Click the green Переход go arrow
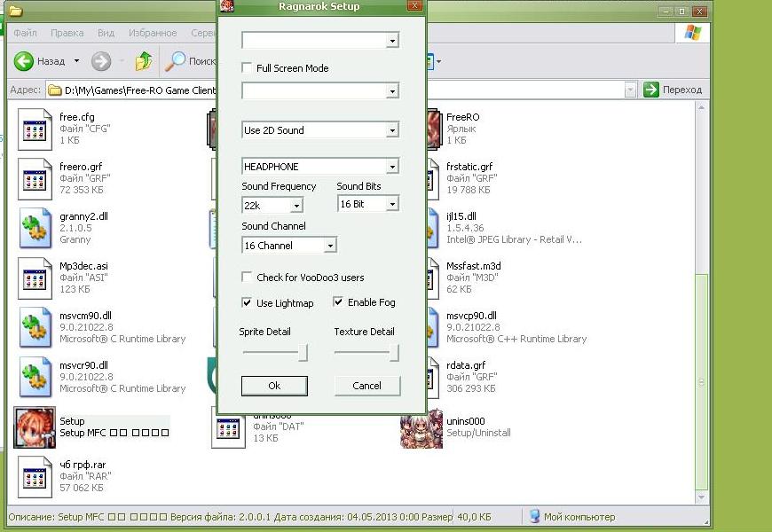 (x=651, y=90)
